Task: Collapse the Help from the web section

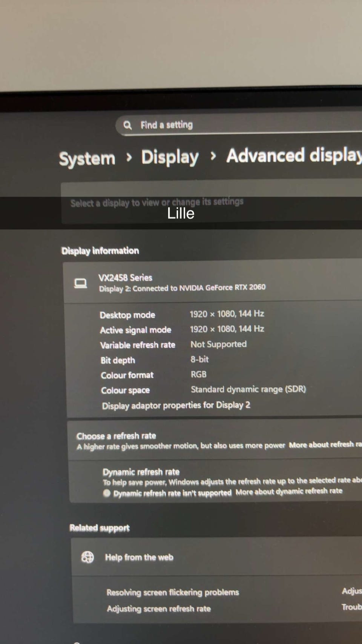Action: pyautogui.click(x=217, y=557)
